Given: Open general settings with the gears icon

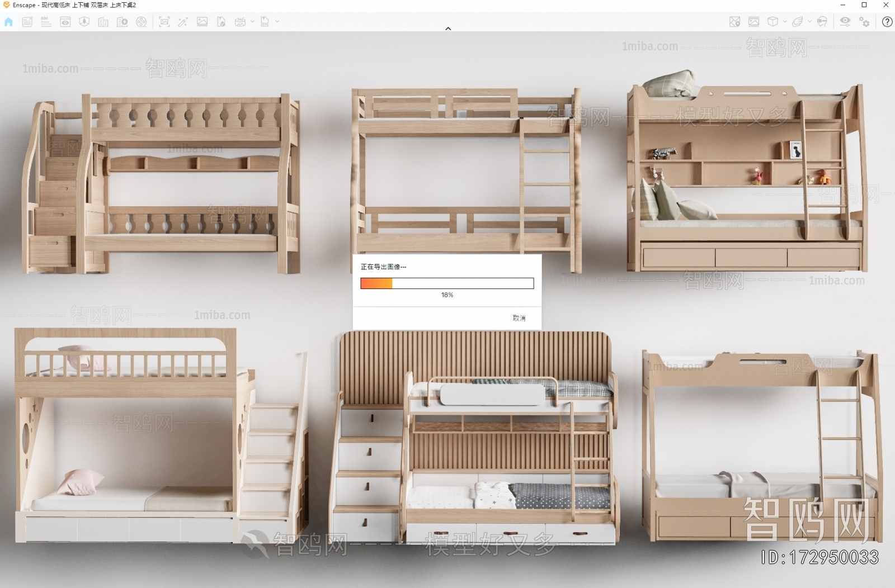Looking at the screenshot, I should pyautogui.click(x=865, y=22).
